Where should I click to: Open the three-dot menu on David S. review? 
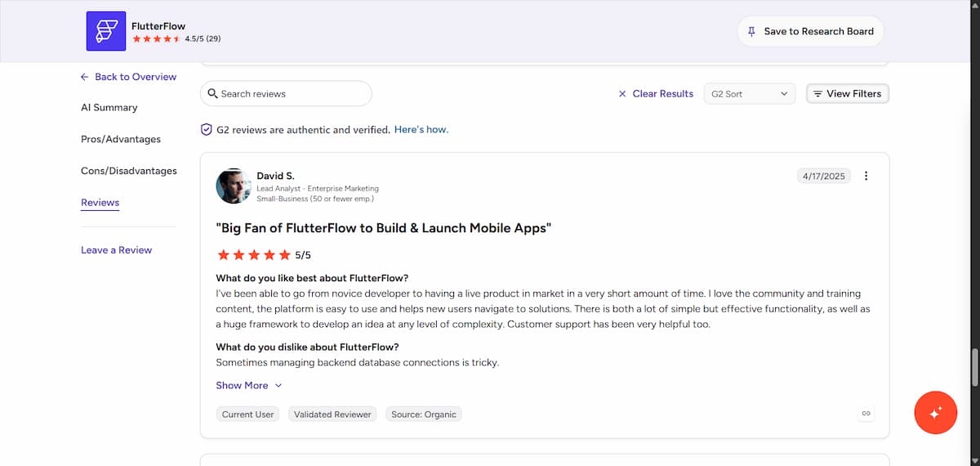tap(866, 176)
